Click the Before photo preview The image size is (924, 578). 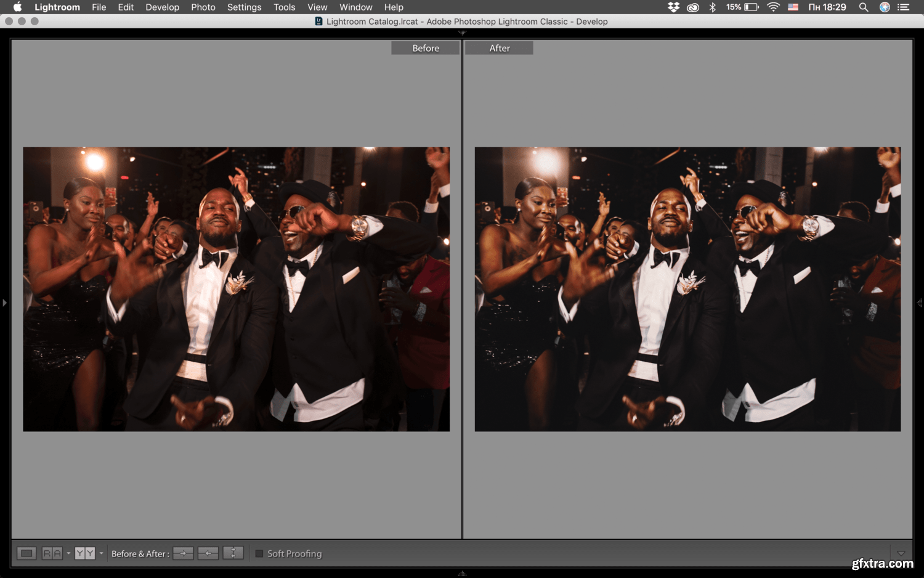tap(236, 289)
